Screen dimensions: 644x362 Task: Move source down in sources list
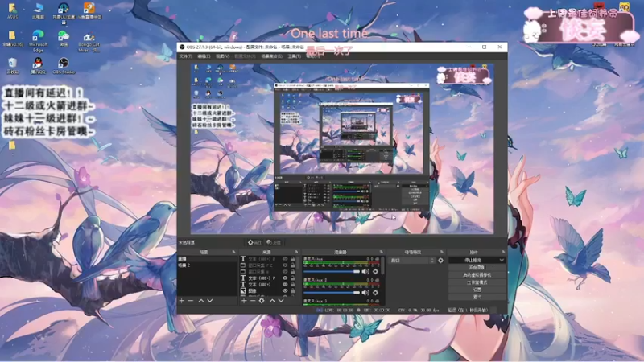[x=281, y=301]
